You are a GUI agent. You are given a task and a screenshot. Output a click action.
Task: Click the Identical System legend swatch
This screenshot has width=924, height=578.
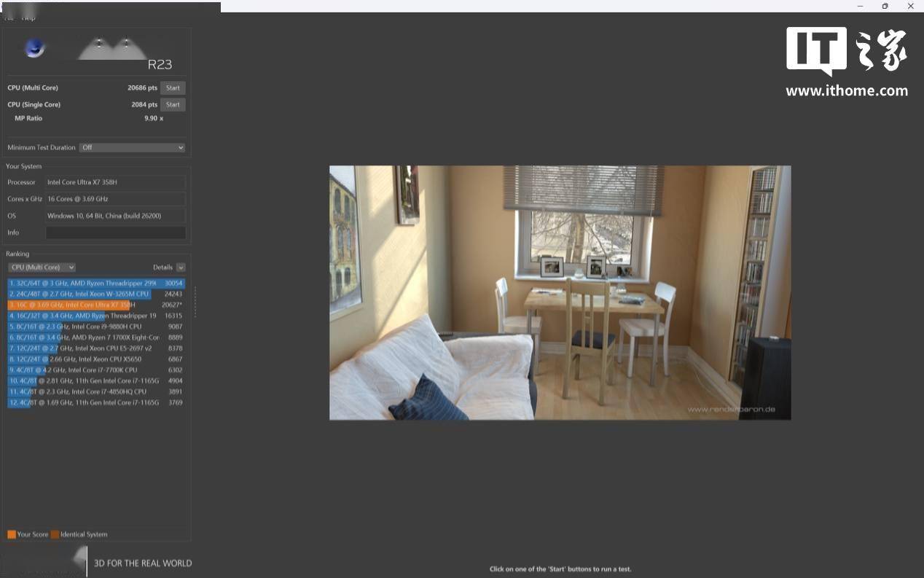click(55, 534)
